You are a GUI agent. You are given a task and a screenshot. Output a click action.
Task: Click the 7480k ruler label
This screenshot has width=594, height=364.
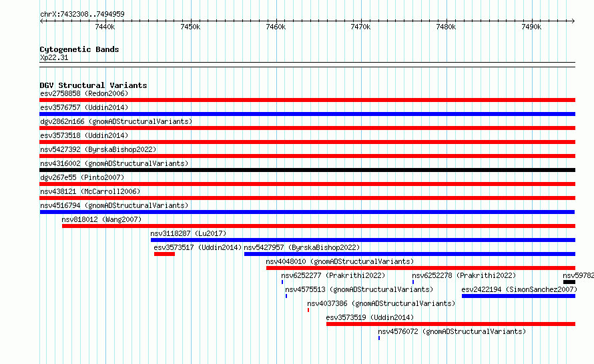(446, 27)
